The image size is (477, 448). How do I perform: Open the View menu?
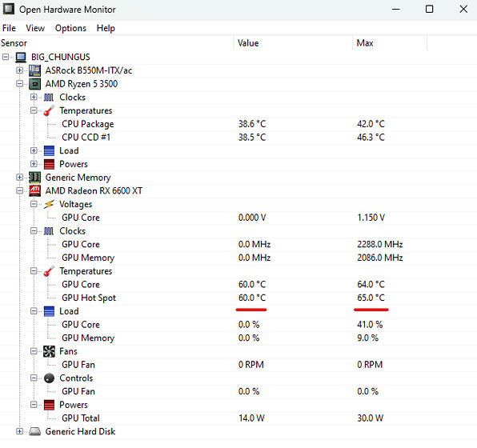point(35,28)
